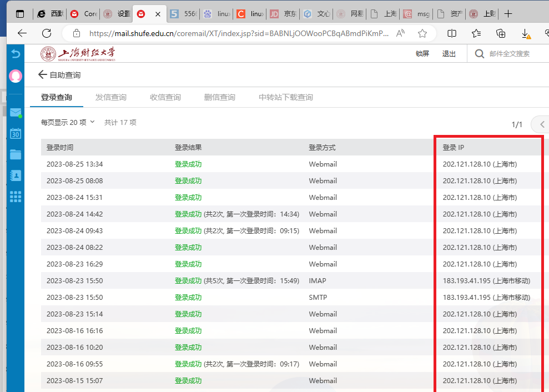549x392 pixels.
Task: Expand the 每页显示 20 项 dropdown
Action: pos(68,122)
